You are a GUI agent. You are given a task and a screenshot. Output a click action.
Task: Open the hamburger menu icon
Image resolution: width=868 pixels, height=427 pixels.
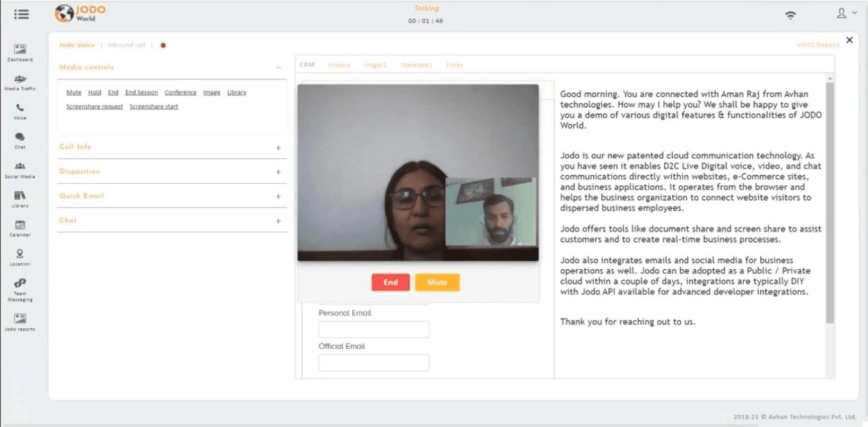(x=22, y=14)
